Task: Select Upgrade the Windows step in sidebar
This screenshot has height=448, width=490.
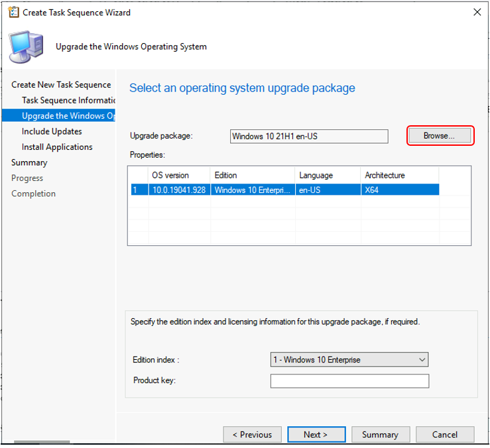Action: 59,115
